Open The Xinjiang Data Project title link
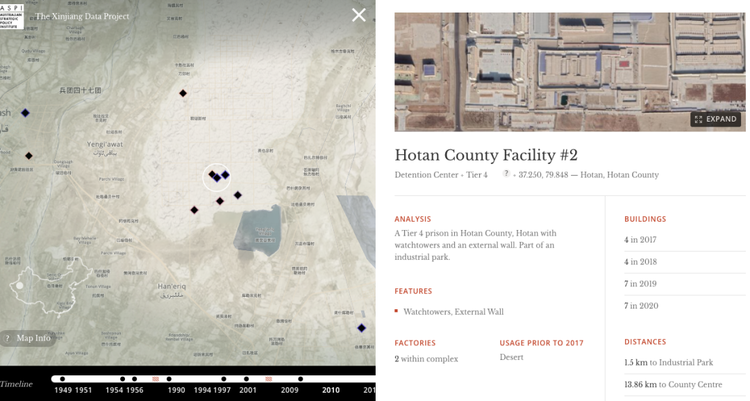750x401 pixels. pos(82,16)
